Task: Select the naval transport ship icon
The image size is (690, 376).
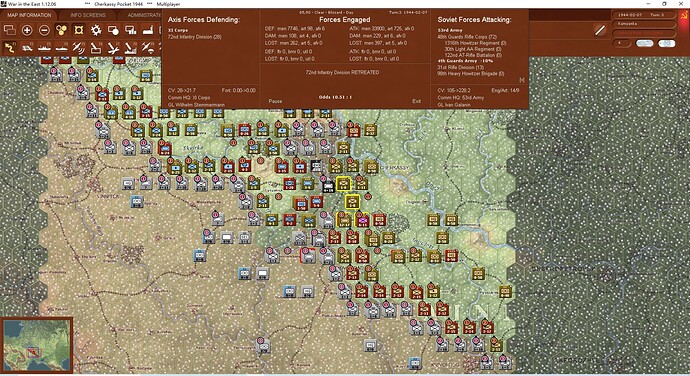Action: tap(44, 48)
